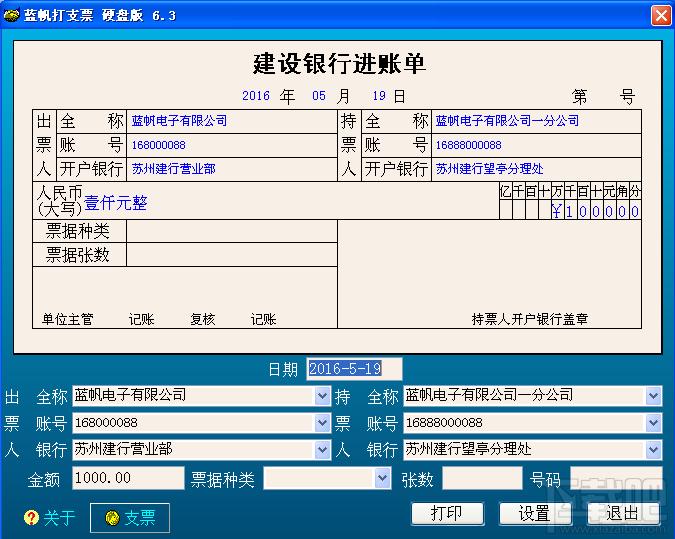The width and height of the screenshot is (675, 539).
Task: Click slip holder name 蓝帆电子有限公司一分公司
Action: pyautogui.click(x=508, y=121)
